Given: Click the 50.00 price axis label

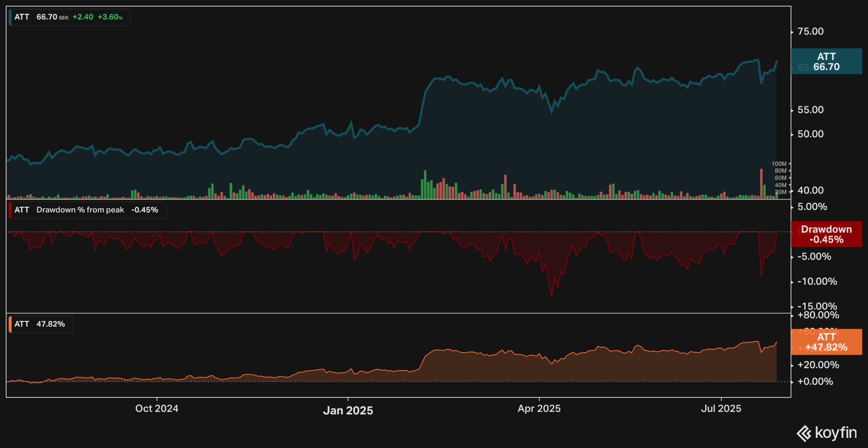Looking at the screenshot, I should (811, 134).
